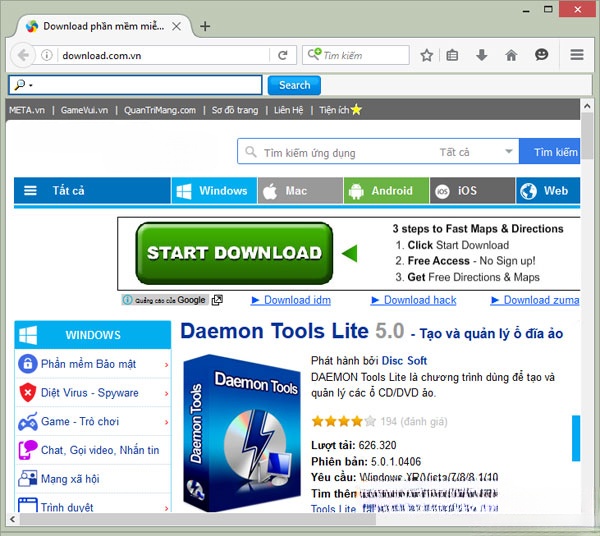Image resolution: width=600 pixels, height=536 pixels.
Task: Open Game - Trò chơi category
Action: [80, 421]
